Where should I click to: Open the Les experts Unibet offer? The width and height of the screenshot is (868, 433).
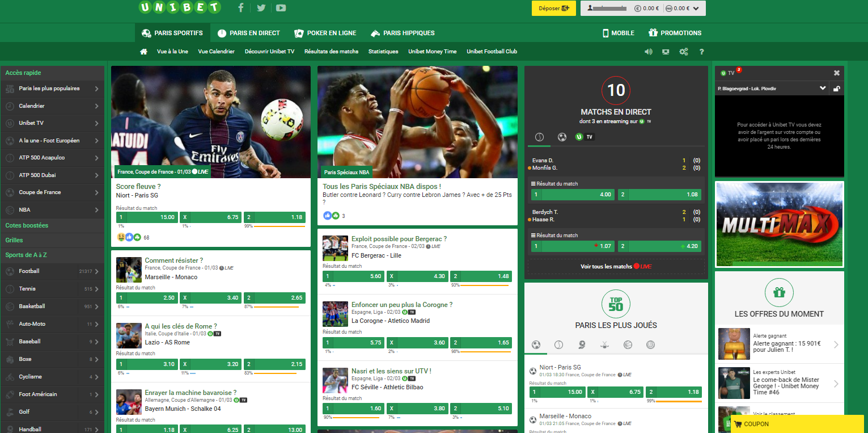tap(780, 384)
